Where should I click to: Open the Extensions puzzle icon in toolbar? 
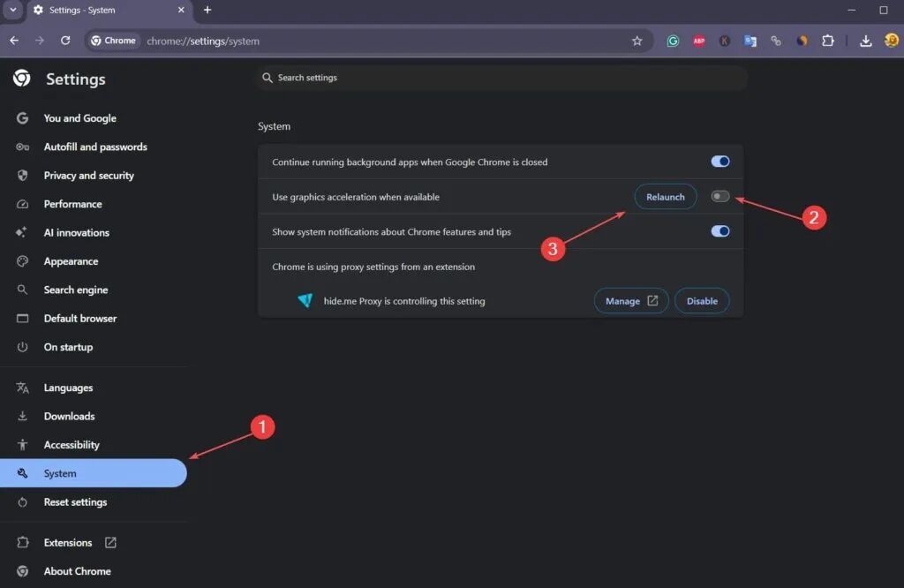click(x=828, y=41)
